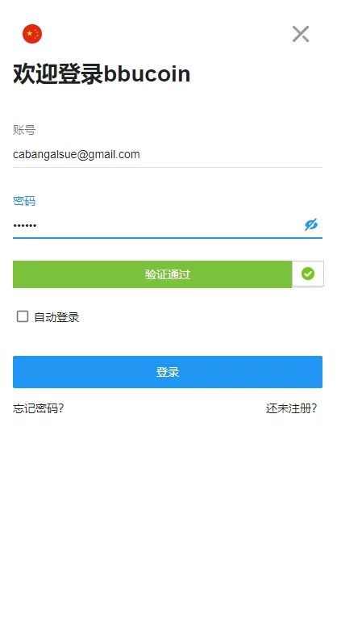This screenshot has height=644, width=337.
Task: Click the 欢迎登录bbucoin heading
Action: pyautogui.click(x=102, y=74)
